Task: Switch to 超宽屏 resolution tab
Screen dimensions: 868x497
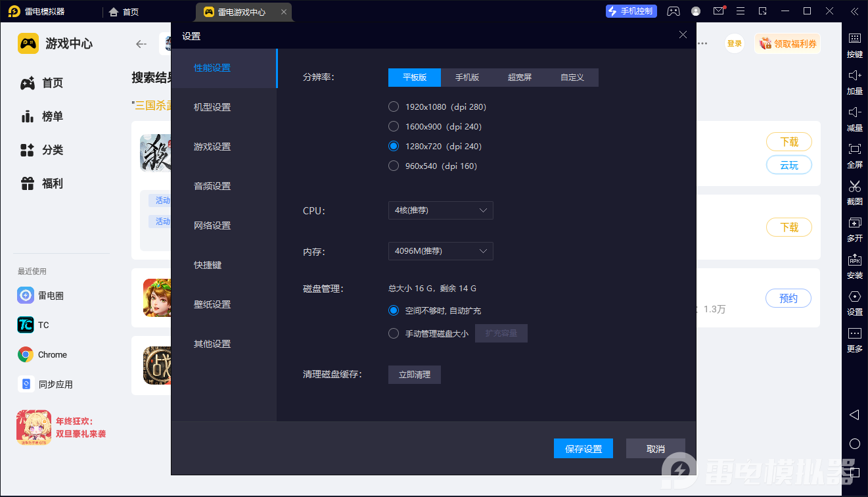Action: point(519,78)
